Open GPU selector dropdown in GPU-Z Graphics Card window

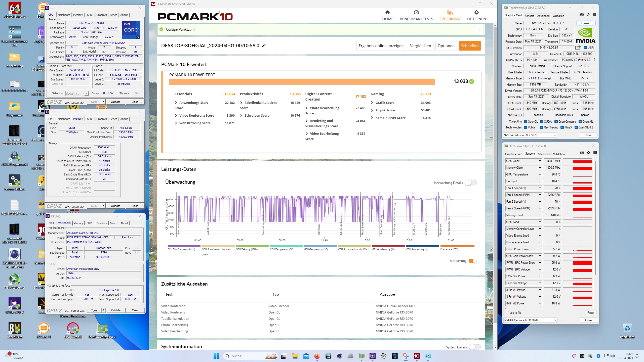(530, 135)
